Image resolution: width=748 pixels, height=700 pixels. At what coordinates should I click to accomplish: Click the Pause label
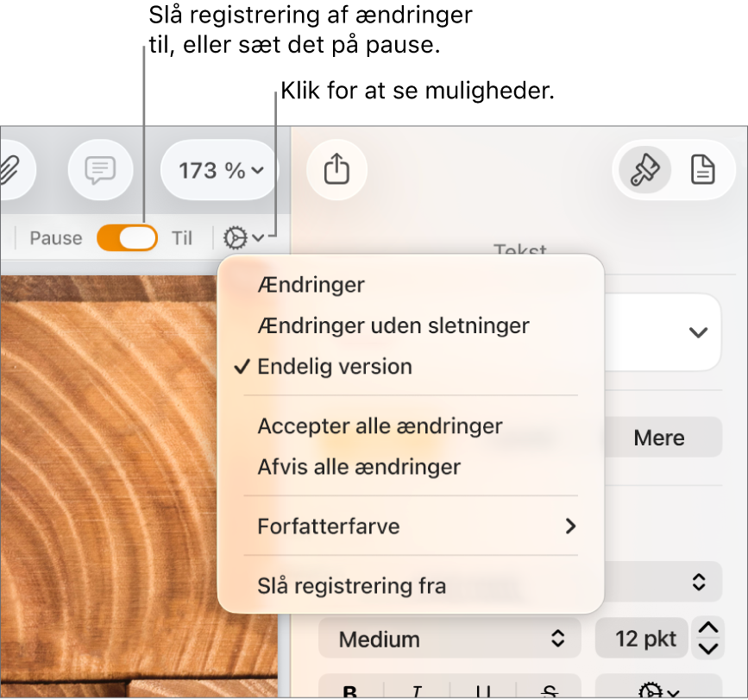[56, 237]
